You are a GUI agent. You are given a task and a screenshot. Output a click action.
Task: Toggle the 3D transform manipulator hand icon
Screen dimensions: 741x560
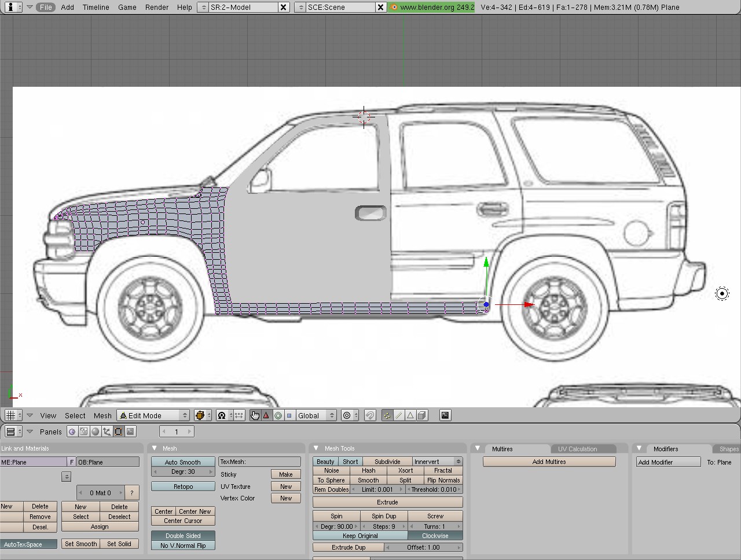(x=255, y=415)
